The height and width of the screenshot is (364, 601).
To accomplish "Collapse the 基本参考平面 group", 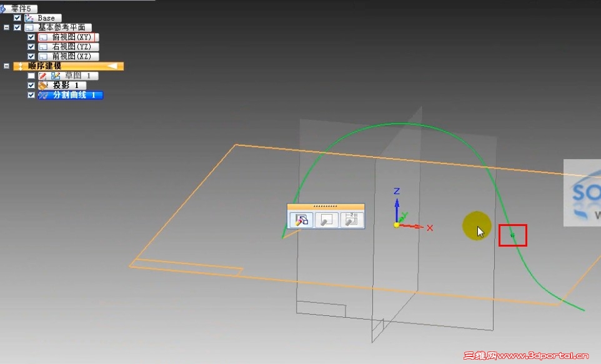I will tap(6, 27).
